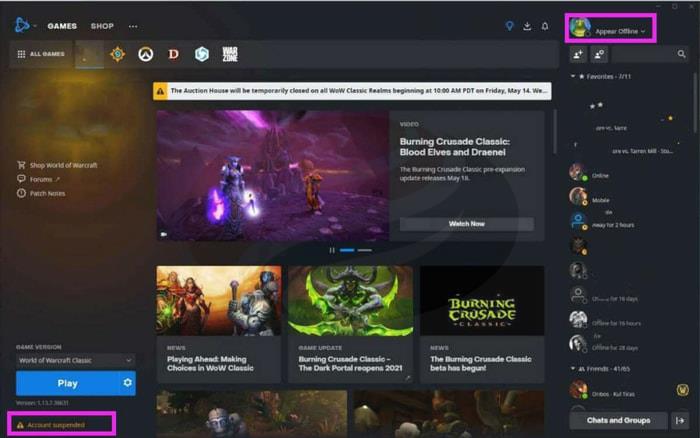The height and width of the screenshot is (438, 700).
Task: Open the downloads icon in header
Action: [x=527, y=26]
